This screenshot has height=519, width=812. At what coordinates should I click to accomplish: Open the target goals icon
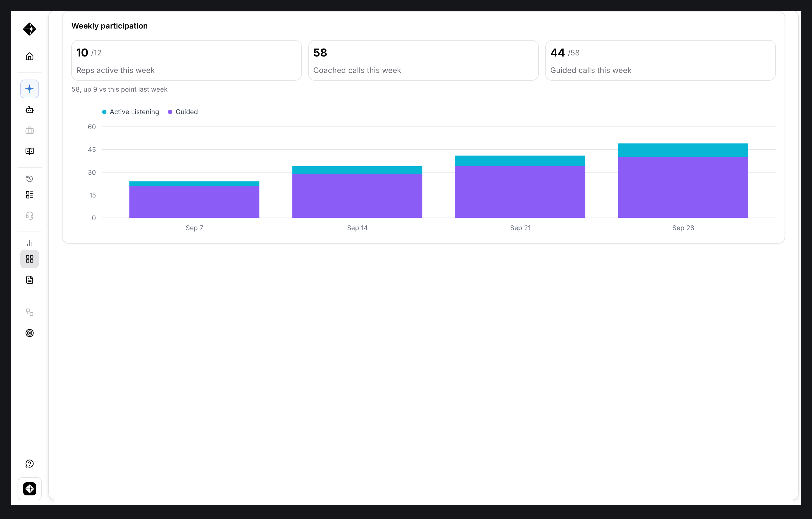pyautogui.click(x=30, y=333)
